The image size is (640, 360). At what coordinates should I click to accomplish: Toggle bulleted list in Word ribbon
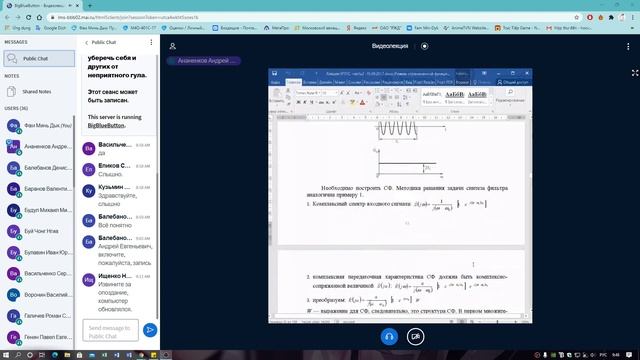point(378,91)
